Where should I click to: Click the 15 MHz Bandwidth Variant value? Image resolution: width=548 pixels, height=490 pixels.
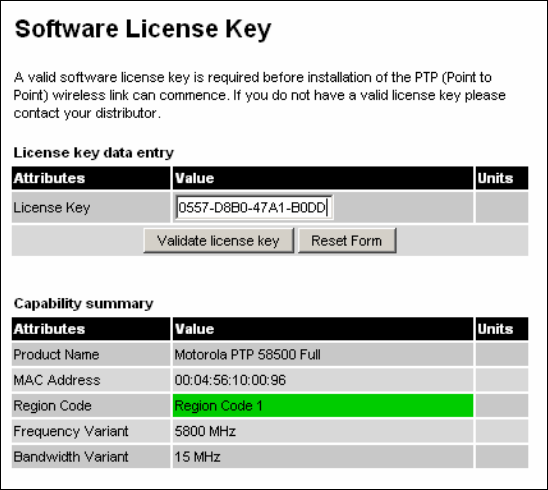pyautogui.click(x=197, y=456)
